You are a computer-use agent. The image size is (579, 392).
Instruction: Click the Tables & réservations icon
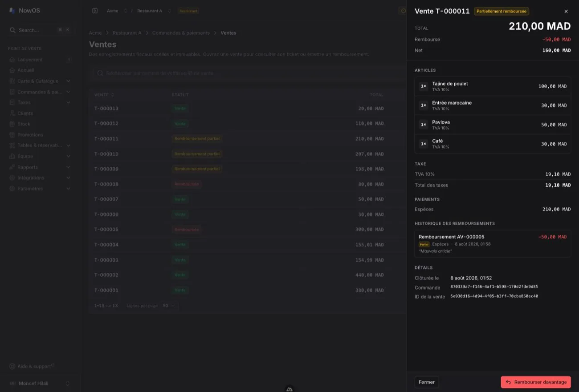[12, 145]
